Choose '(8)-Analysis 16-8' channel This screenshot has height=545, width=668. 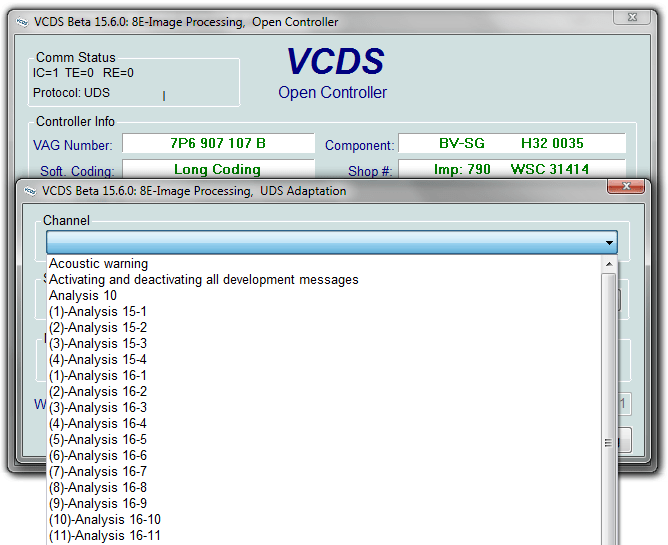tap(324, 487)
